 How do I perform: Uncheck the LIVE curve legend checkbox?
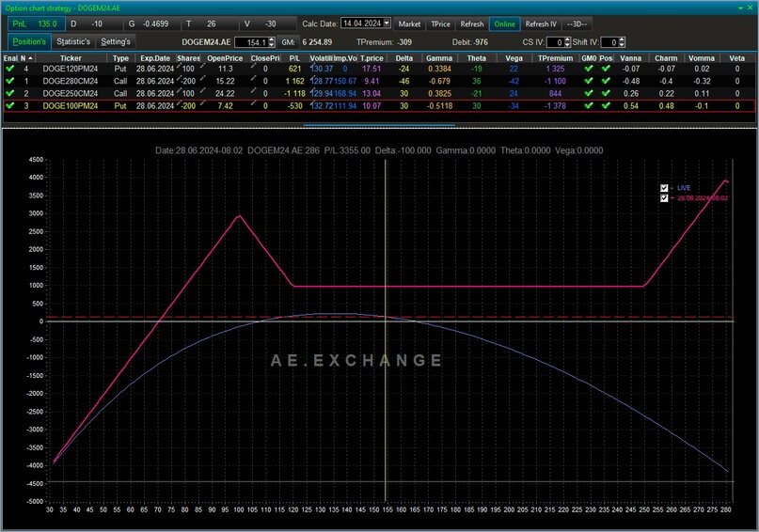[x=664, y=188]
